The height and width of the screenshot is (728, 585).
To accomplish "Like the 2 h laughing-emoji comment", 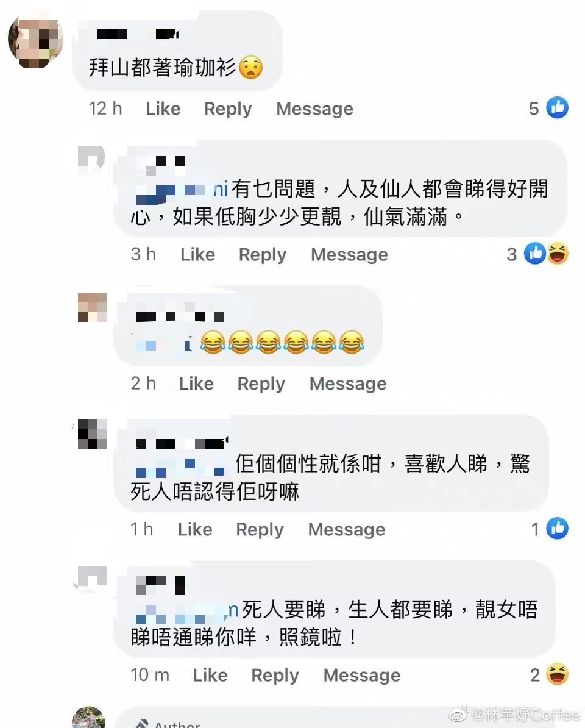I will tap(196, 384).
